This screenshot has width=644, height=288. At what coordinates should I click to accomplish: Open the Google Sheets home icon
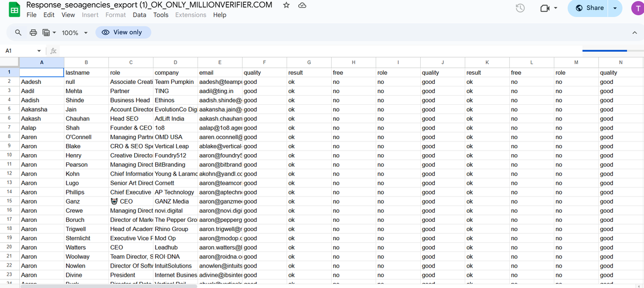coord(14,10)
